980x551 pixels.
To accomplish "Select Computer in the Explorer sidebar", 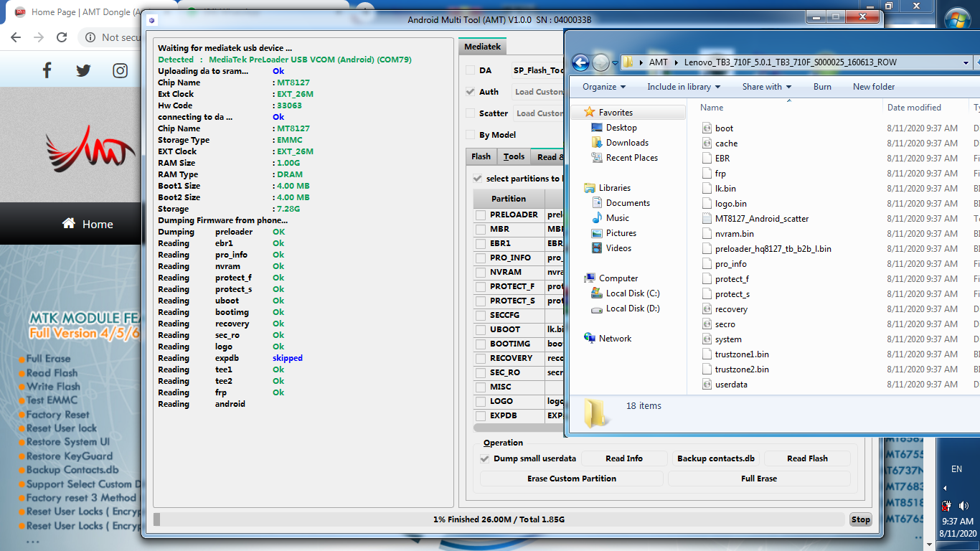I will point(611,278).
